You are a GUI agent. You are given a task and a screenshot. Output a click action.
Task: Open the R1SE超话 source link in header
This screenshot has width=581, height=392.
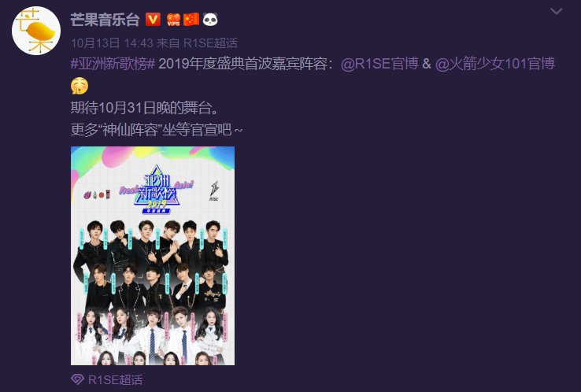[x=210, y=43]
